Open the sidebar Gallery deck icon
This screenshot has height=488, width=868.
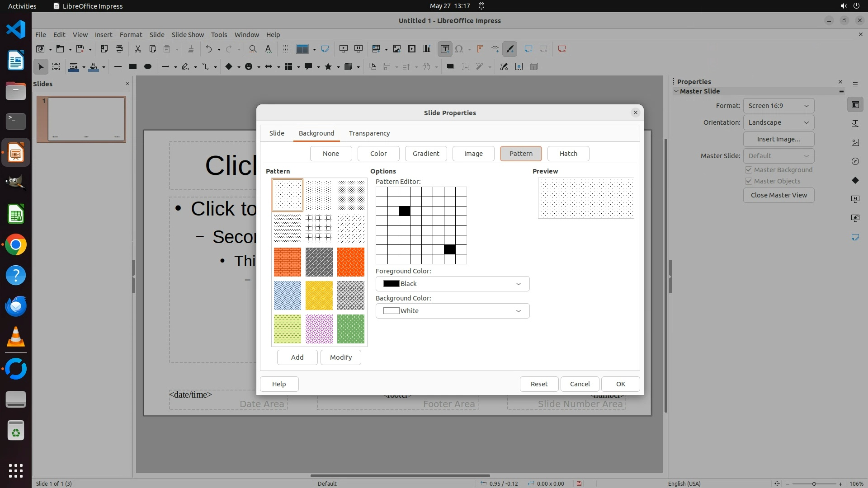point(855,142)
